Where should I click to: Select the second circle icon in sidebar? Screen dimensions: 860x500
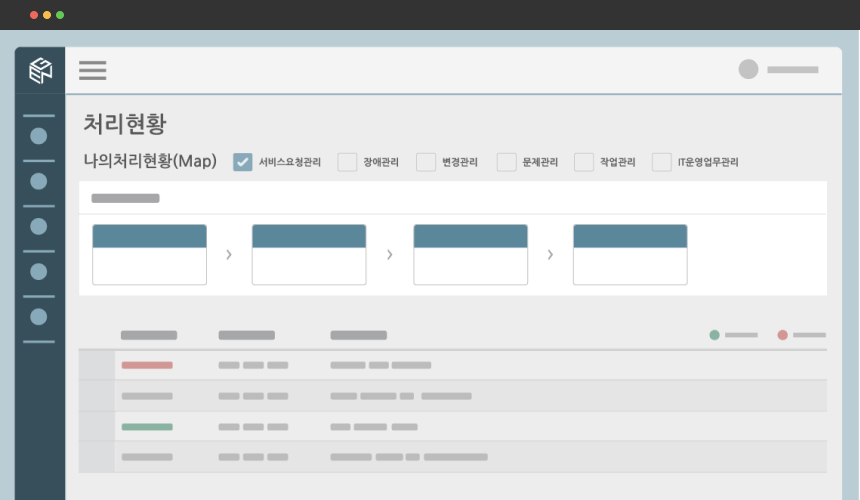click(x=39, y=181)
